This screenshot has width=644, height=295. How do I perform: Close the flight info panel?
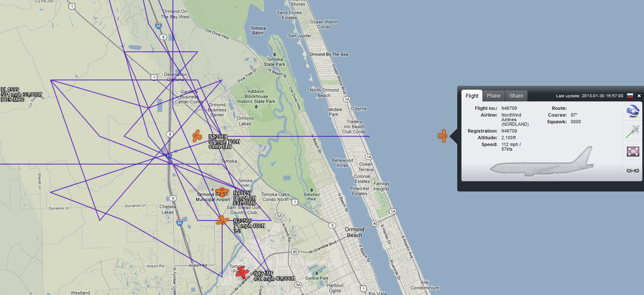click(639, 96)
